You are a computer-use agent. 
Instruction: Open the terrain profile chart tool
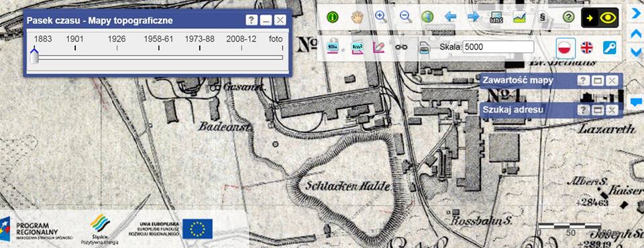coord(519,17)
